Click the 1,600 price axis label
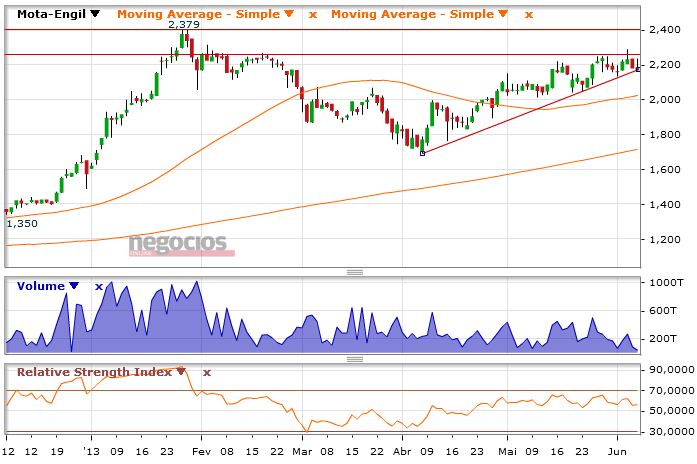This screenshot has width=697, height=464. tap(665, 169)
